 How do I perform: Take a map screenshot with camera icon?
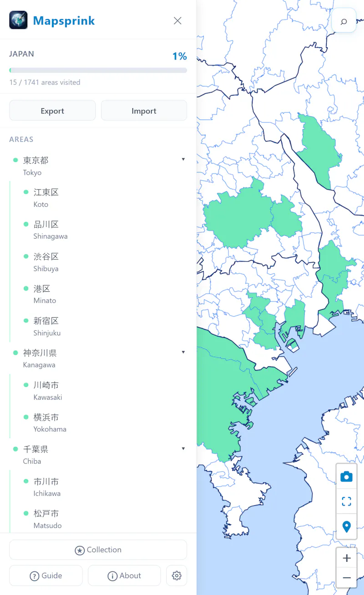[347, 477]
